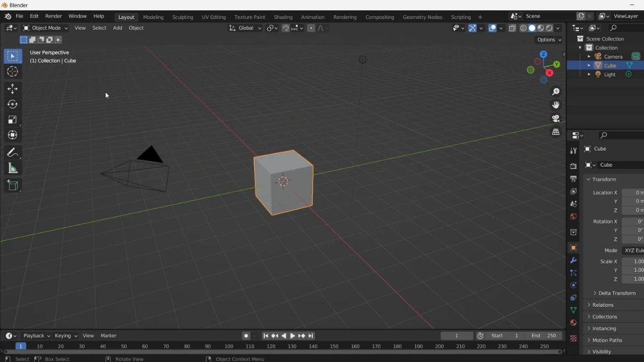This screenshot has height=362, width=644.
Task: Open the Output properties tab
Action: pyautogui.click(x=573, y=179)
